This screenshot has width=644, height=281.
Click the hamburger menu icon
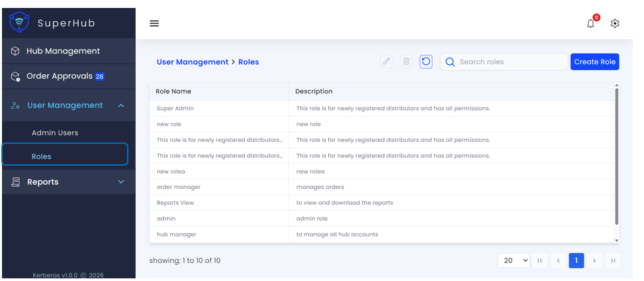pos(154,24)
